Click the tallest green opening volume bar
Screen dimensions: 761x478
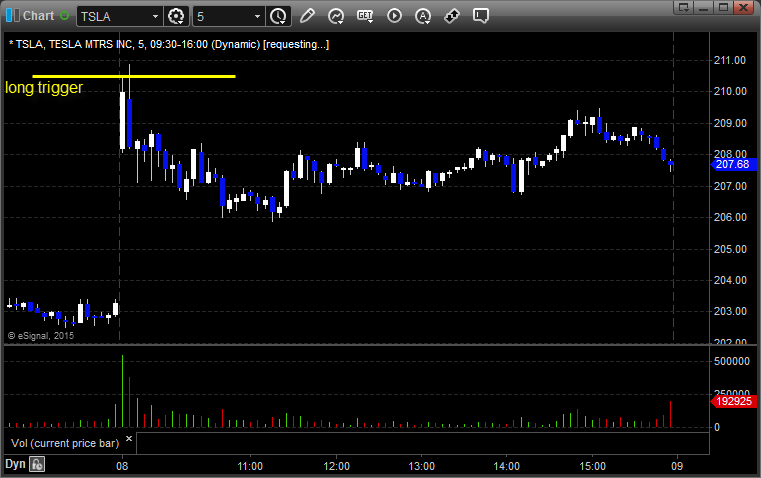coord(122,391)
